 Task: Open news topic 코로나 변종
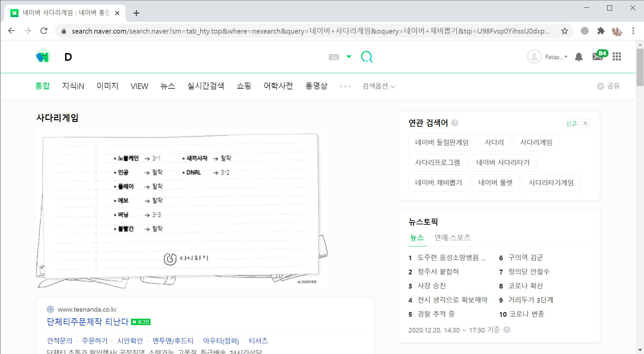click(x=527, y=314)
